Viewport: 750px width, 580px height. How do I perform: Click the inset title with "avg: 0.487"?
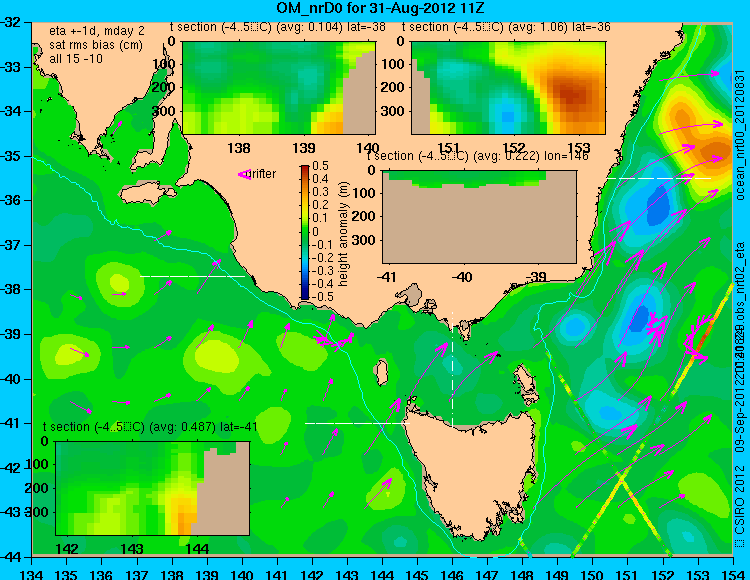150,427
